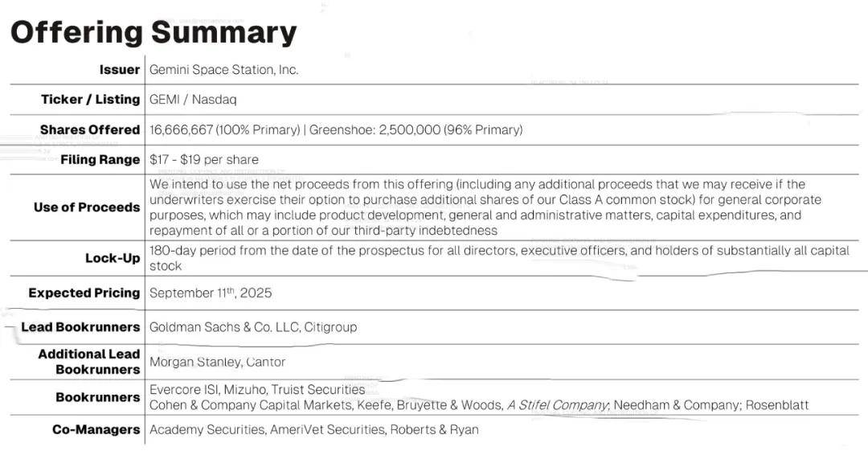Click the Lead Bookrunners label
The image size is (868, 451).
[x=80, y=327]
